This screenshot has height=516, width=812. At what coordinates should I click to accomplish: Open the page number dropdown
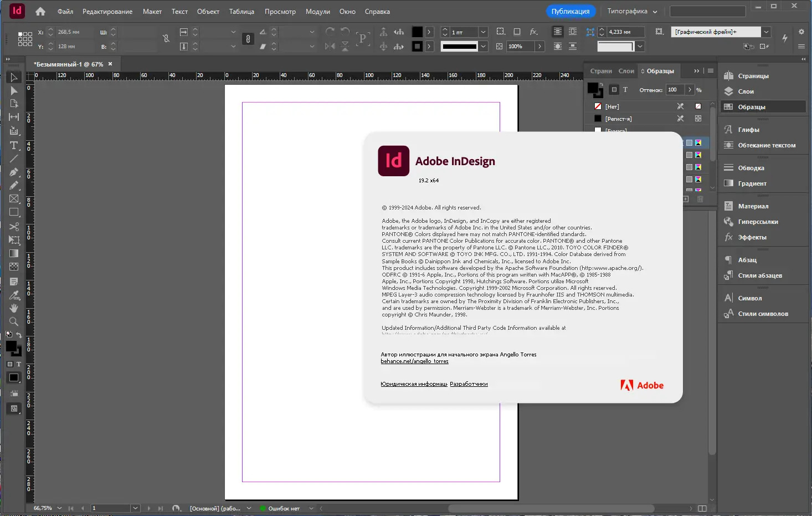click(x=135, y=508)
